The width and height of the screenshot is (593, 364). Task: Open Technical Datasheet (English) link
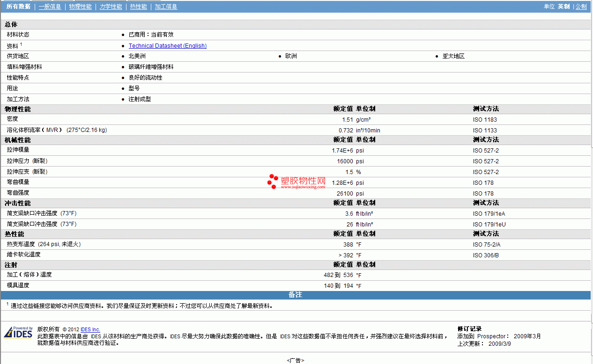tap(168, 46)
